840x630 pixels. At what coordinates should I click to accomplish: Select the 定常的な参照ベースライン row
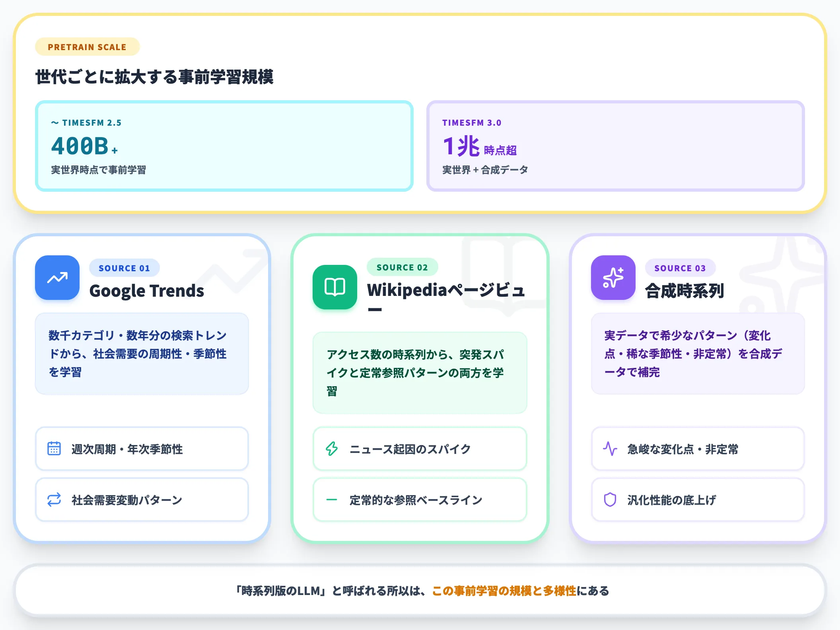pos(420,500)
